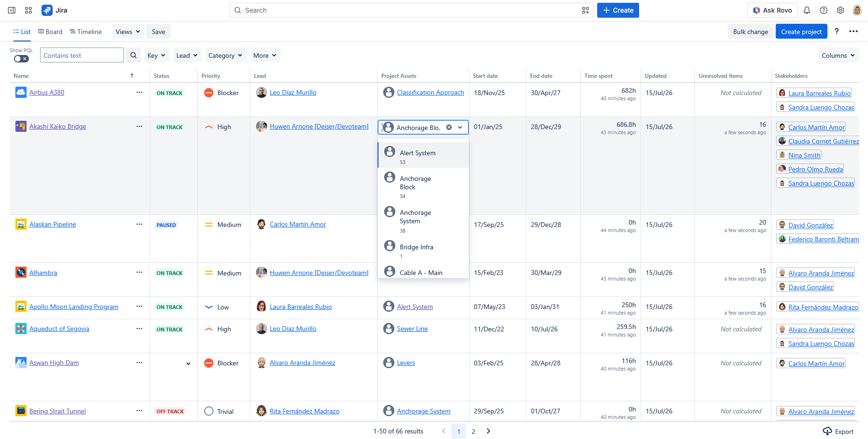Viewport: 868px width, 439px height.
Task: Click the Save button
Action: click(158, 32)
